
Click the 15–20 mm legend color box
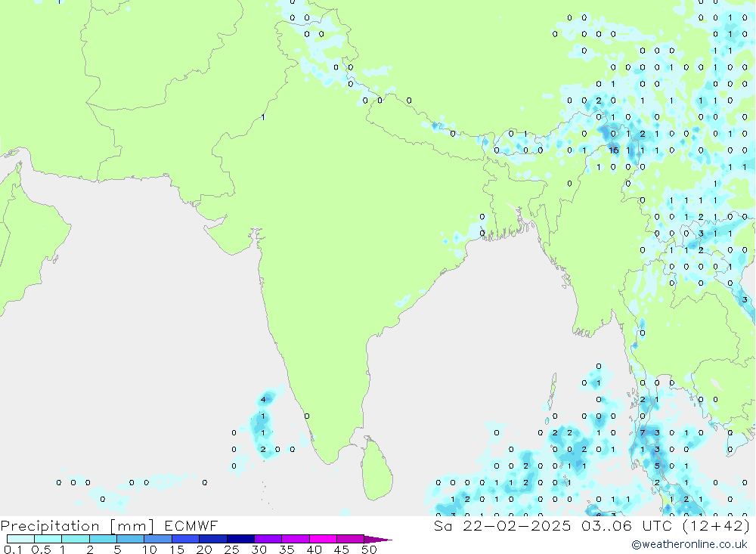point(186,539)
